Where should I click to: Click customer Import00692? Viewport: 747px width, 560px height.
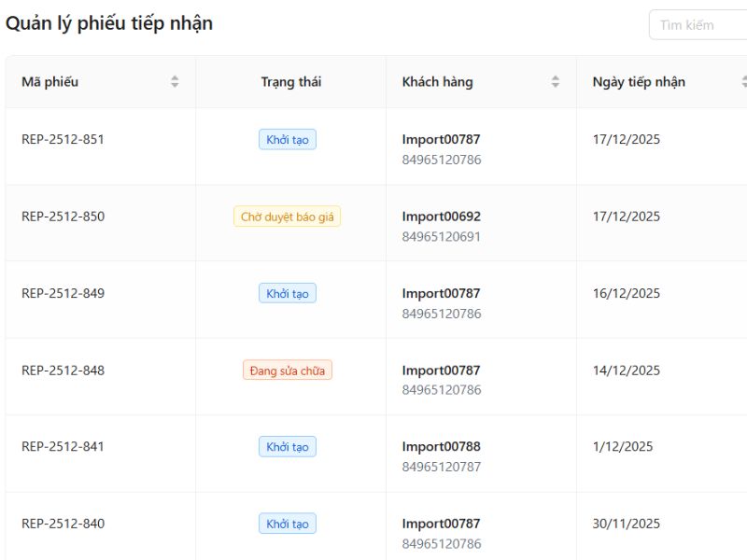tap(442, 217)
